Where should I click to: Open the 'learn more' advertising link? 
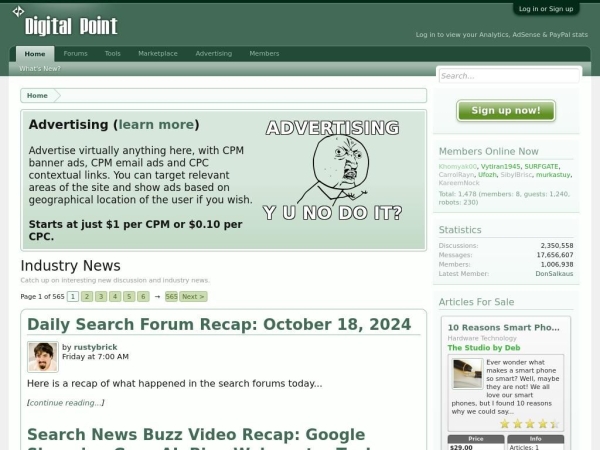[156, 125]
